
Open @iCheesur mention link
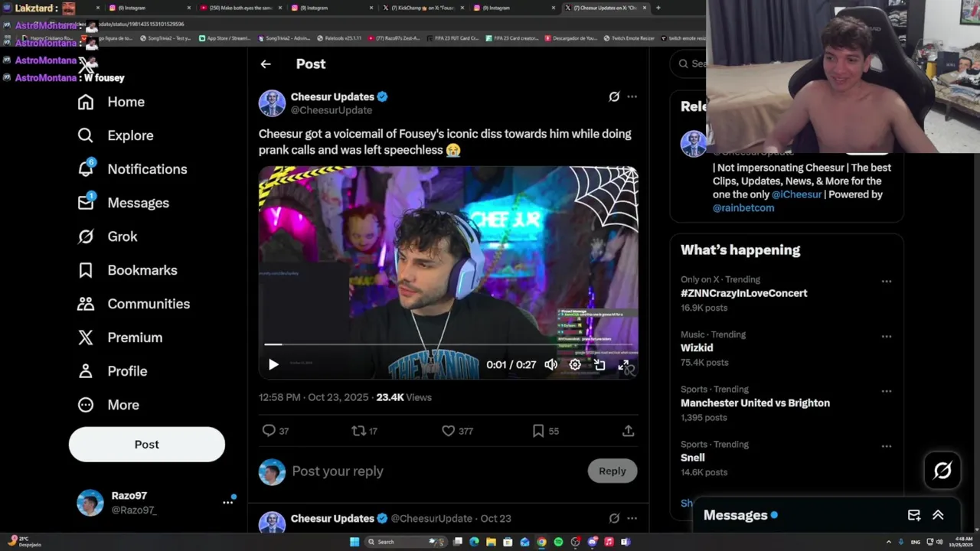click(x=796, y=194)
